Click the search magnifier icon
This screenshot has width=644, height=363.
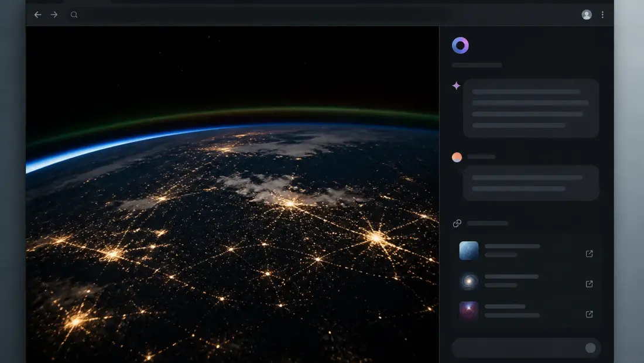coord(74,15)
